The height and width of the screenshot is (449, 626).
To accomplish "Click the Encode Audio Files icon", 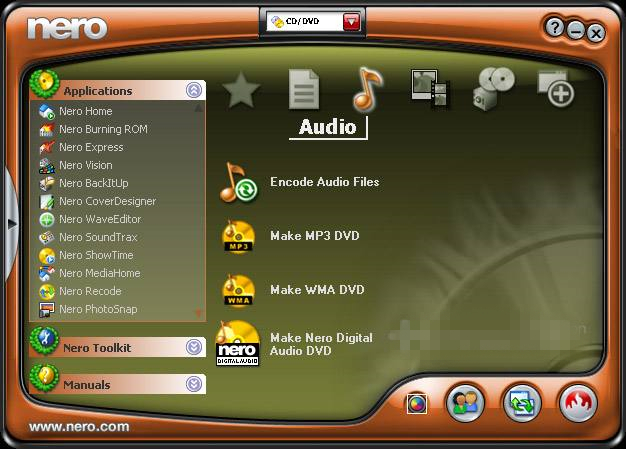I will point(238,182).
